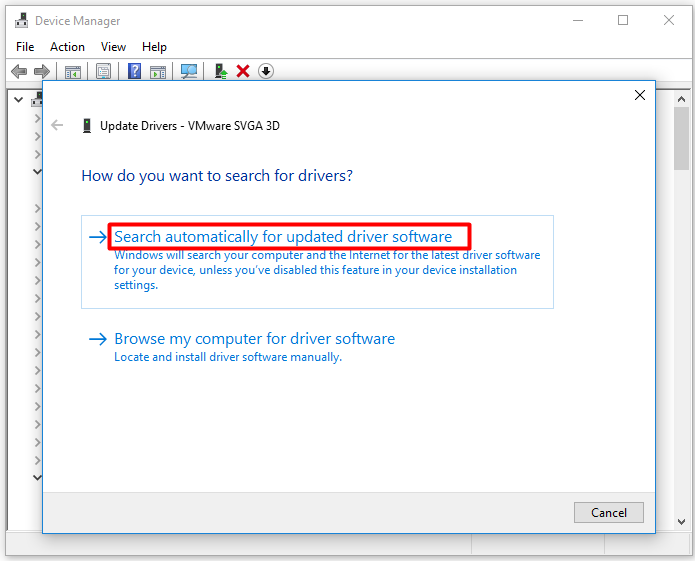Click the Device Manager vertical scrollbar

682,300
